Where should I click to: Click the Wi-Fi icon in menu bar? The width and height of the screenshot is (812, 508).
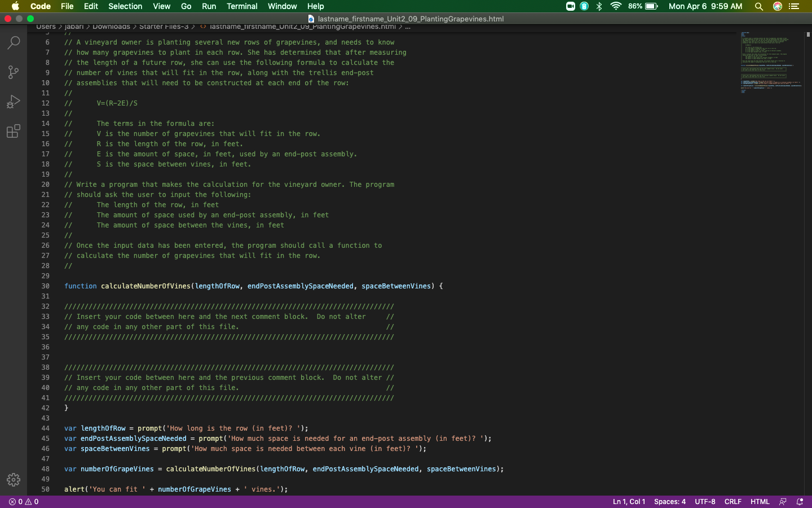[x=615, y=6]
